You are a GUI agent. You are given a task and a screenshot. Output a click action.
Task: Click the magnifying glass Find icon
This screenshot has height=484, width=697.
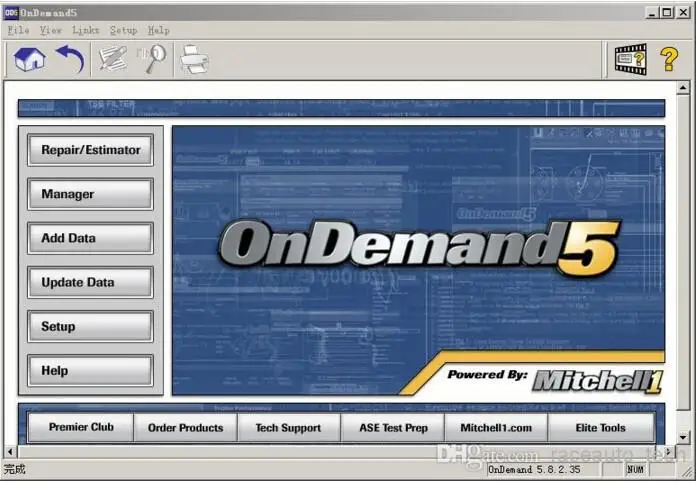(x=152, y=58)
